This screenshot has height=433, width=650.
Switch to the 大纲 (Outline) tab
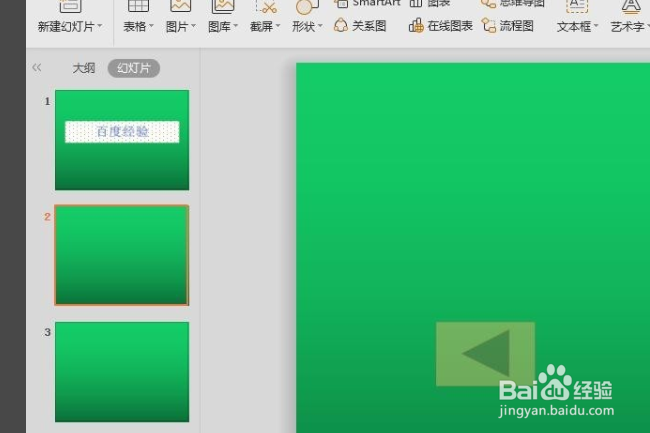84,68
